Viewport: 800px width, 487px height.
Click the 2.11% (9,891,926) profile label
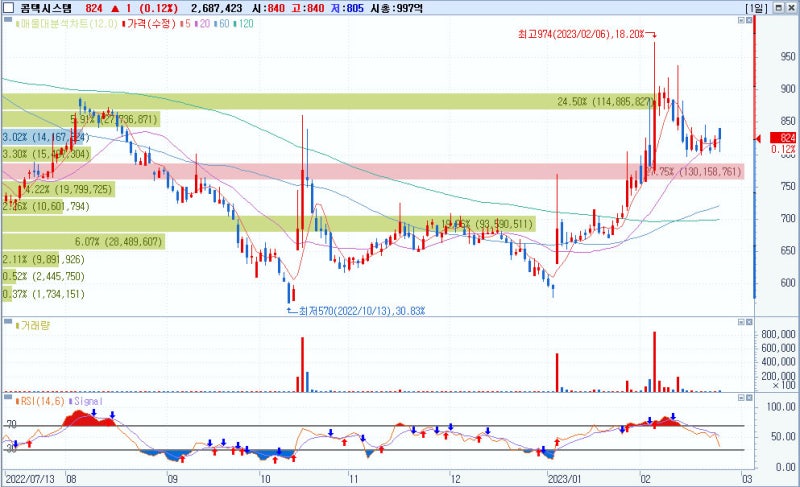pyautogui.click(x=43, y=259)
